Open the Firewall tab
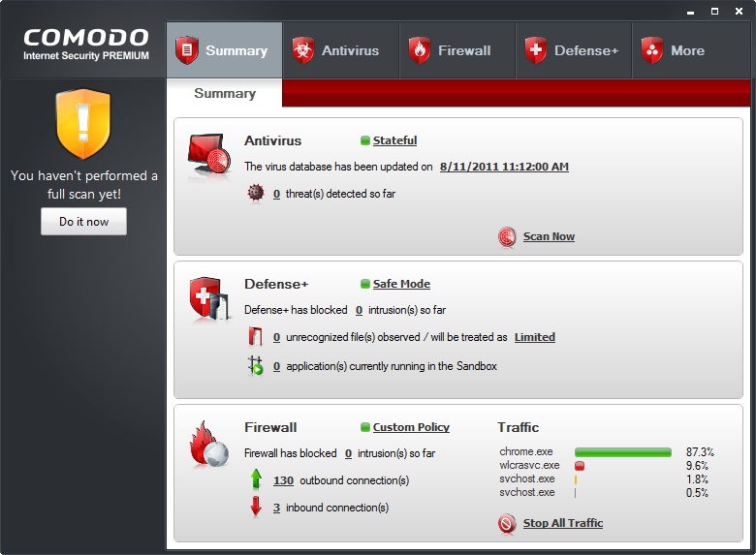756x555 pixels. click(x=457, y=50)
